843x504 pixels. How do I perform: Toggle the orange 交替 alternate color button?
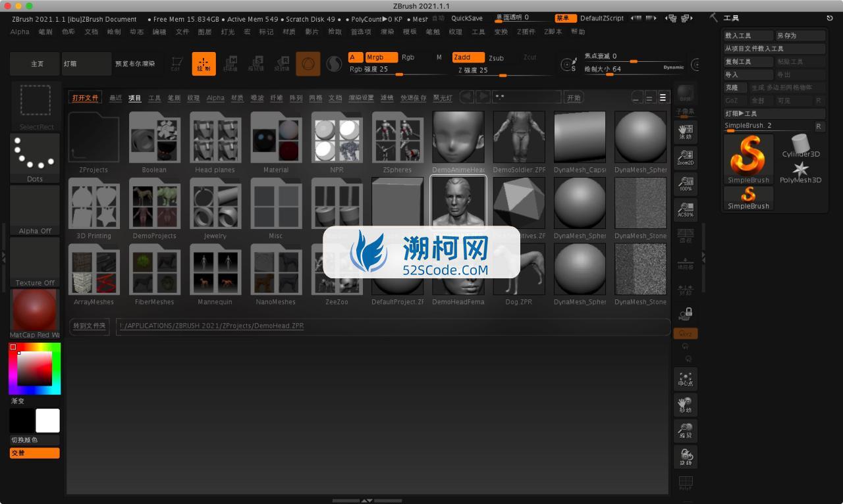(x=34, y=453)
